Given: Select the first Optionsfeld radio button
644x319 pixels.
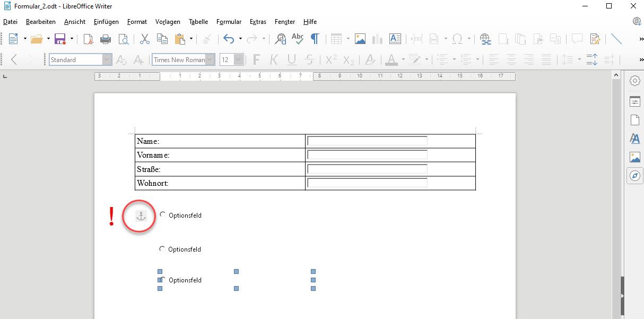Looking at the screenshot, I should point(162,214).
